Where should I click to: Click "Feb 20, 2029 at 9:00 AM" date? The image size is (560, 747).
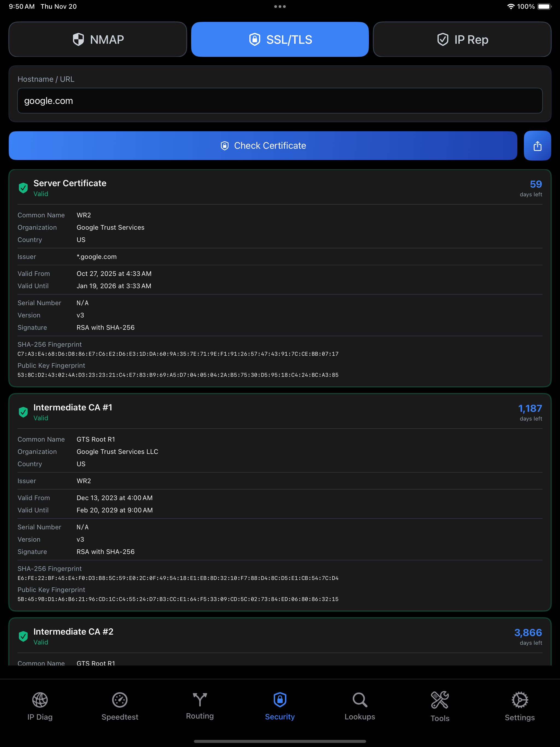[115, 510]
